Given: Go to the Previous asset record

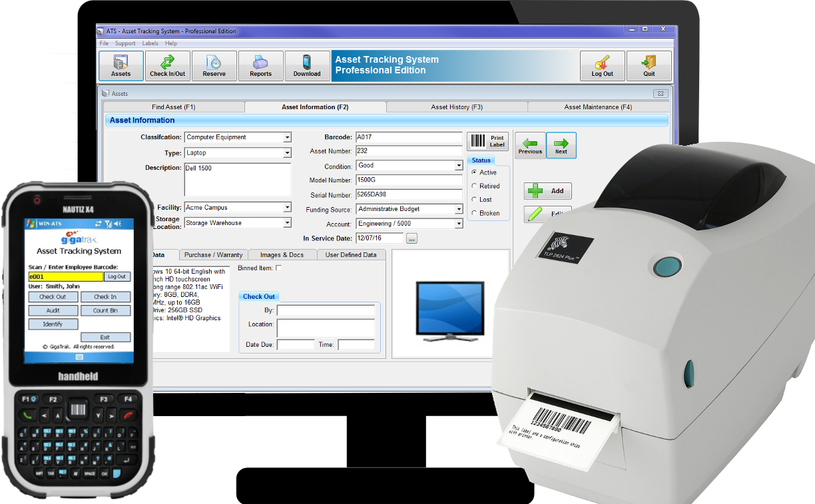Looking at the screenshot, I should pyautogui.click(x=530, y=145).
